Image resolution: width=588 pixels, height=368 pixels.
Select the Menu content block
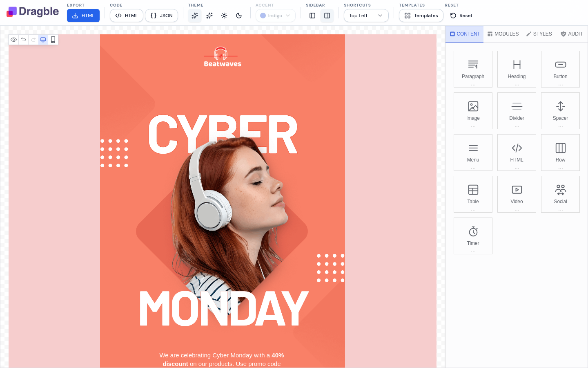473,153
